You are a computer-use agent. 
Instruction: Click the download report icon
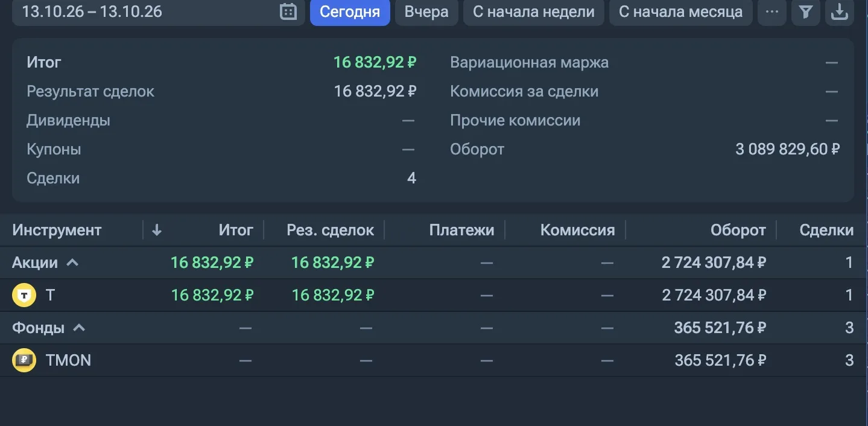pos(840,11)
